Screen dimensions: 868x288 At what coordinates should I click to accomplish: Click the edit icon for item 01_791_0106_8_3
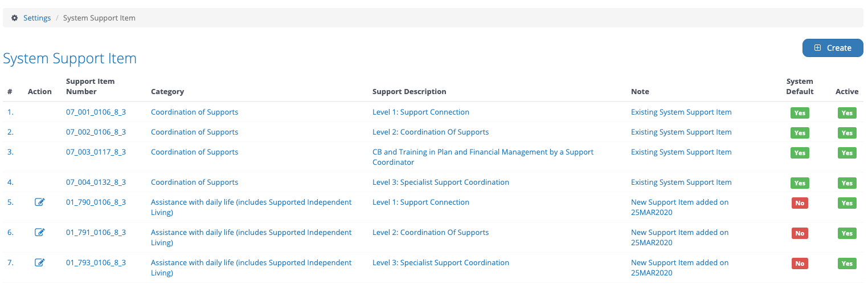tap(39, 232)
